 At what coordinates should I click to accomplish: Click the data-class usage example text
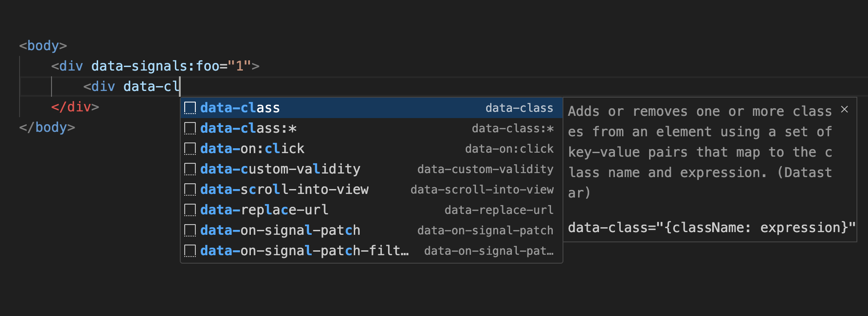coord(711,228)
